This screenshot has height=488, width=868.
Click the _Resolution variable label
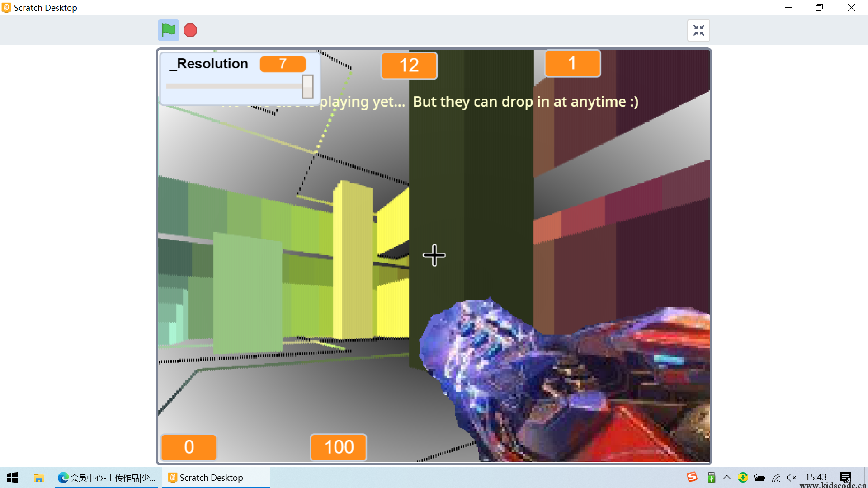tap(209, 64)
